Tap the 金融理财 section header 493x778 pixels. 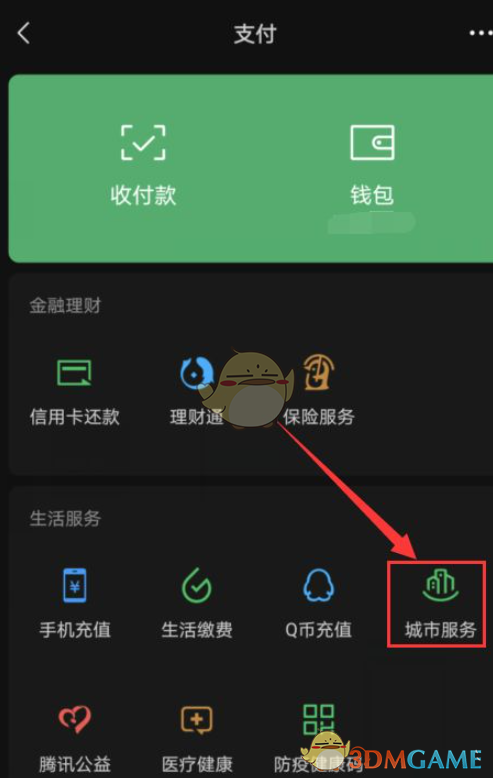(65, 306)
